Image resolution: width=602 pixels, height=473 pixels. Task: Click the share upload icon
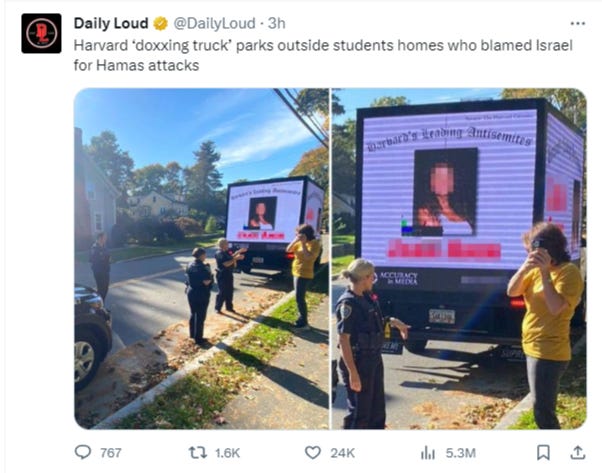coord(577,453)
